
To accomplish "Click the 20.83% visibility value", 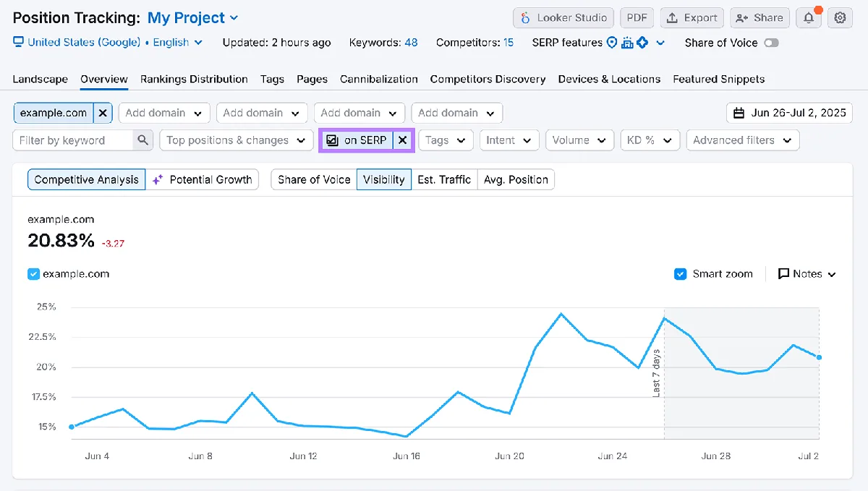I will coord(61,241).
